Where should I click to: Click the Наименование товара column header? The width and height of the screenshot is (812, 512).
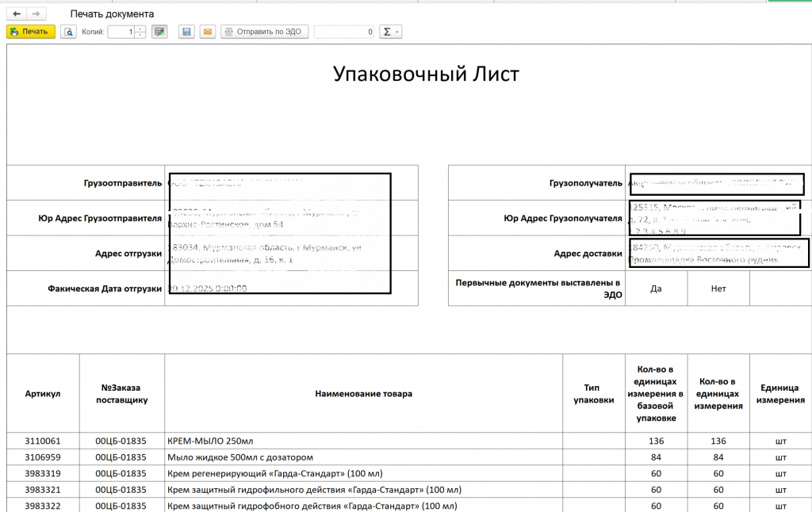point(363,393)
